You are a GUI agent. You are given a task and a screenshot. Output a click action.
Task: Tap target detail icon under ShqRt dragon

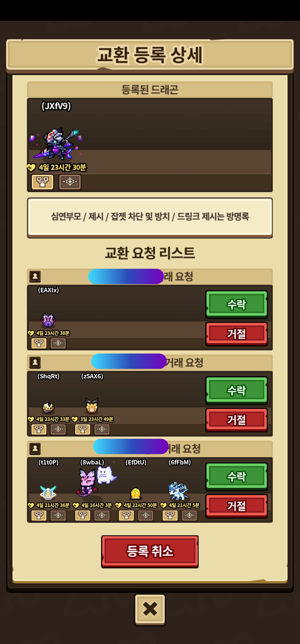58,429
